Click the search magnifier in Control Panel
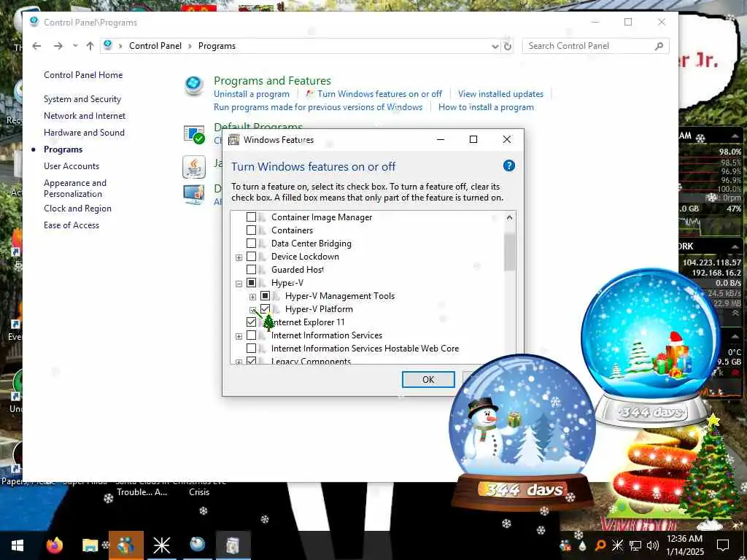The image size is (747, 560). coord(659,46)
